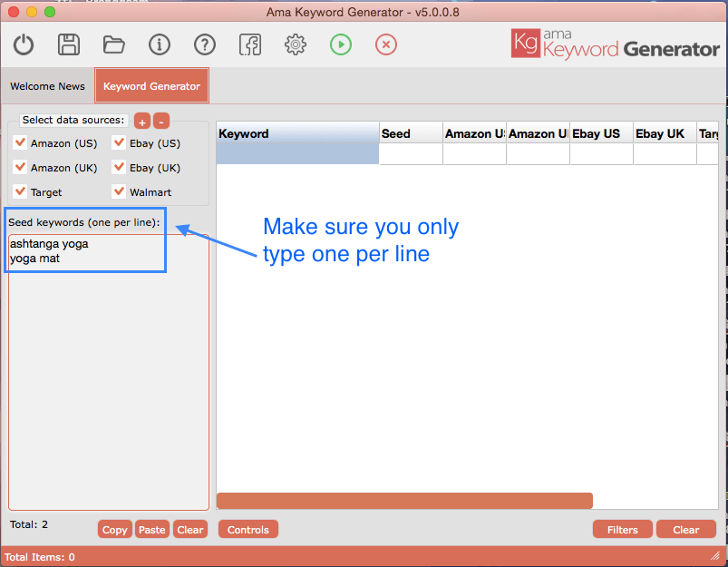Minimize the window with the yellow button
Image resolution: width=728 pixels, height=567 pixels.
(32, 12)
